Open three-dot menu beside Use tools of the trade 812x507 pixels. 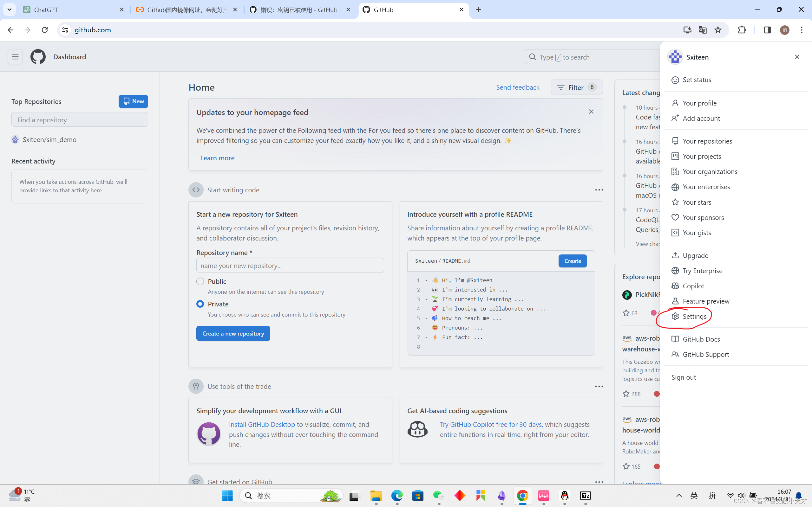599,386
